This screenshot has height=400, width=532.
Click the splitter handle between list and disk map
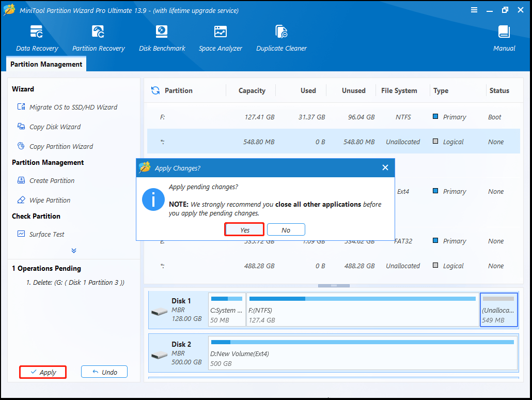(x=334, y=286)
